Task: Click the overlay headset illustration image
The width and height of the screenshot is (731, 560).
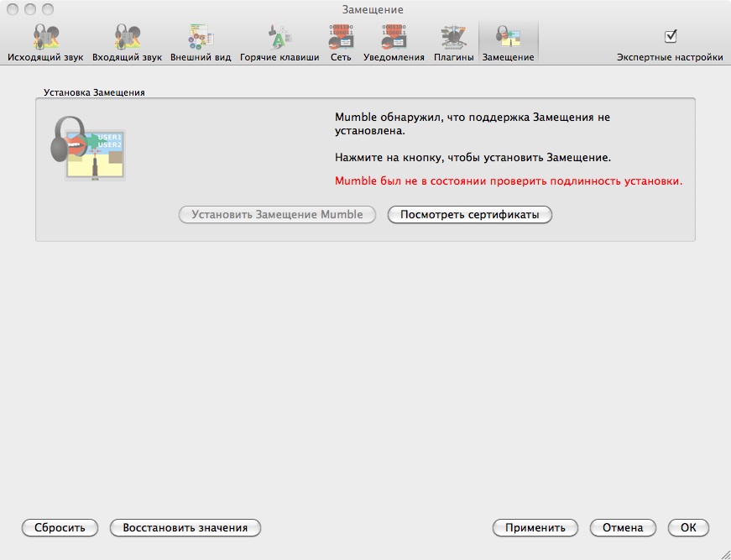Action: coord(88,148)
